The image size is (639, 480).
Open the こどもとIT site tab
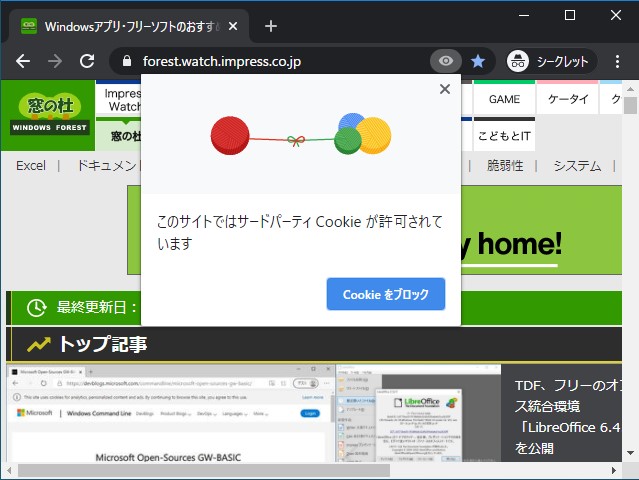504,135
